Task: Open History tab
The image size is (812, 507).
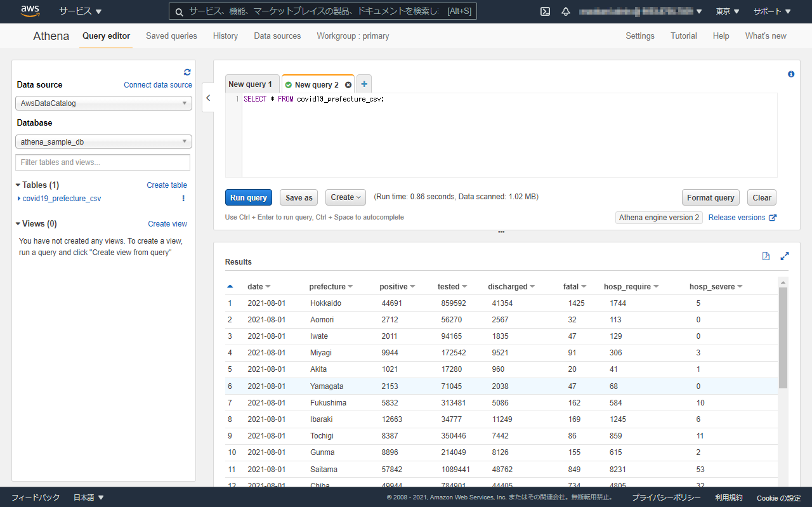Action: [x=225, y=36]
